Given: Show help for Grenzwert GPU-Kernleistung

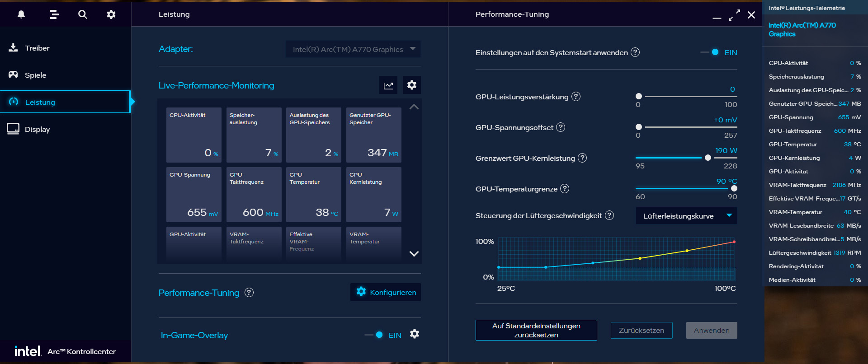Looking at the screenshot, I should (582, 158).
